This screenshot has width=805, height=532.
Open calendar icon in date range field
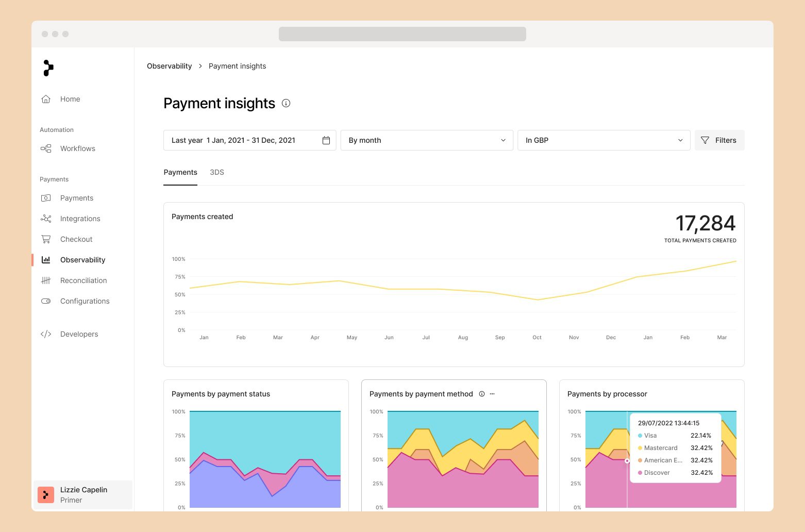click(x=326, y=140)
